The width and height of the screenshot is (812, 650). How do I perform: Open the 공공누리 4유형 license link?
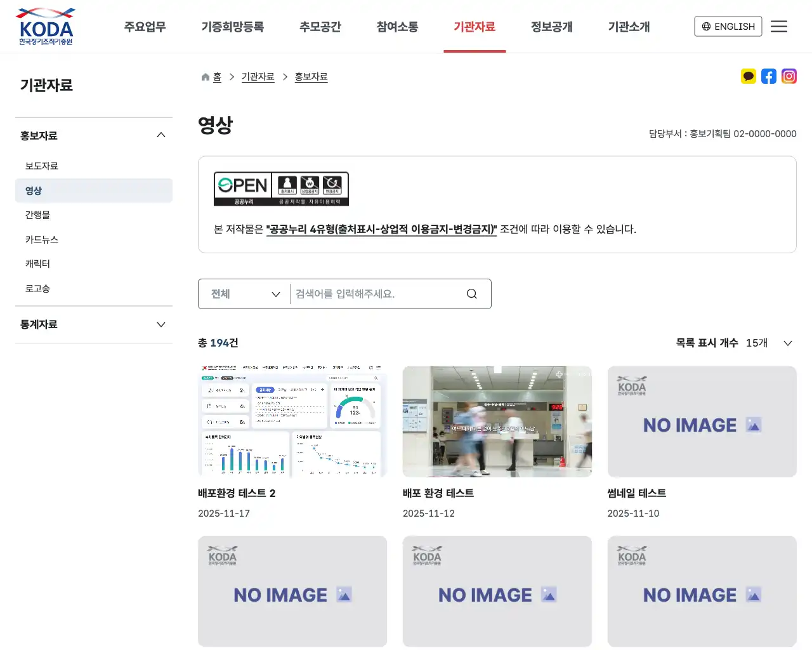click(x=381, y=229)
